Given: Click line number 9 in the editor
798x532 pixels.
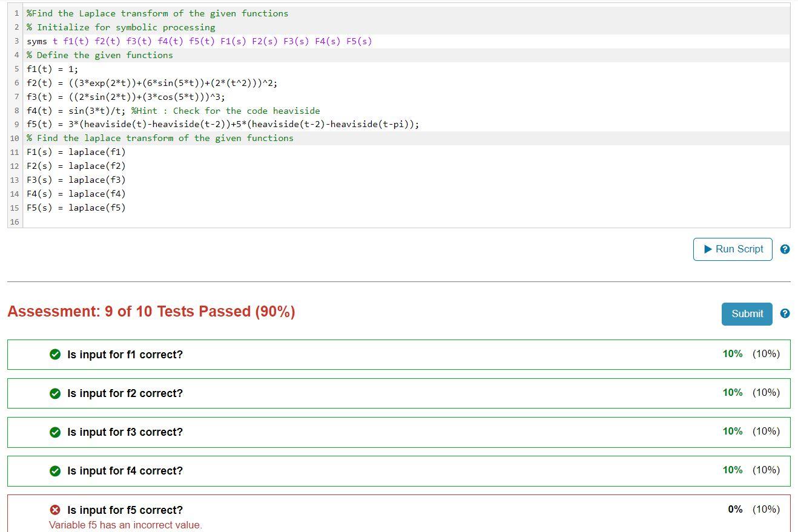Looking at the screenshot, I should coord(15,124).
